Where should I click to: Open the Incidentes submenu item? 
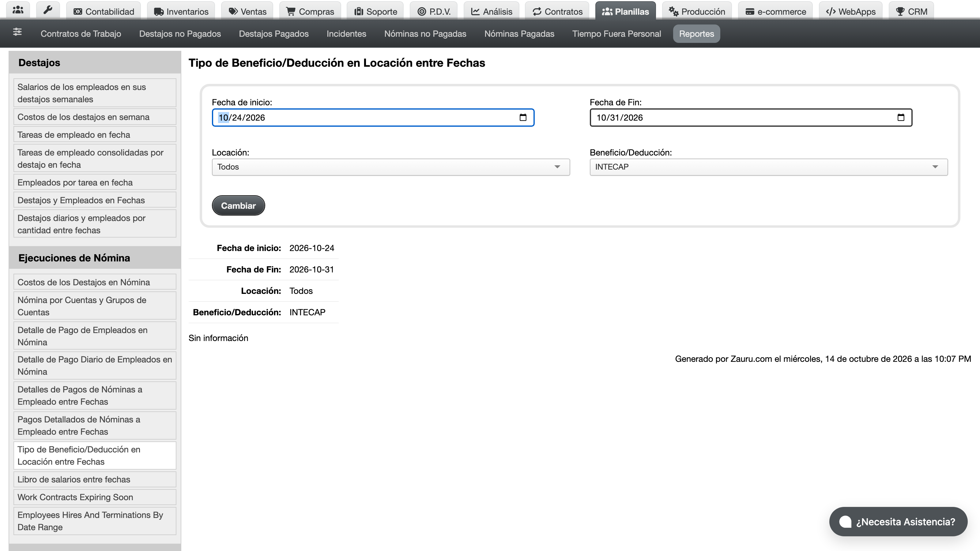pyautogui.click(x=346, y=34)
